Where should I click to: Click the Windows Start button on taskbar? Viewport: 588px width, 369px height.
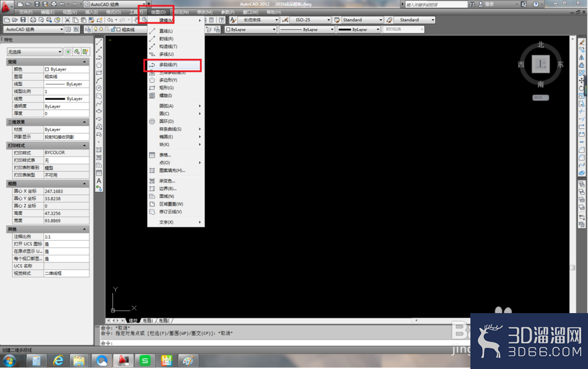pyautogui.click(x=9, y=361)
